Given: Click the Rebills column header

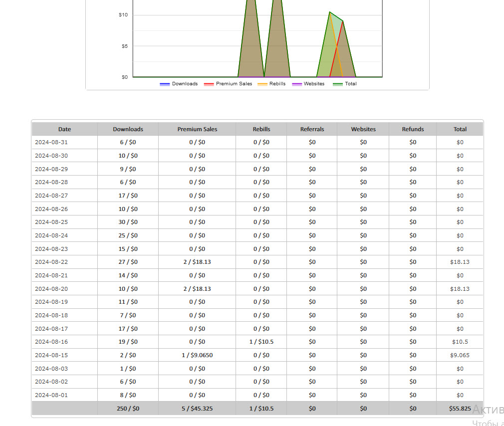Looking at the screenshot, I should 261,129.
